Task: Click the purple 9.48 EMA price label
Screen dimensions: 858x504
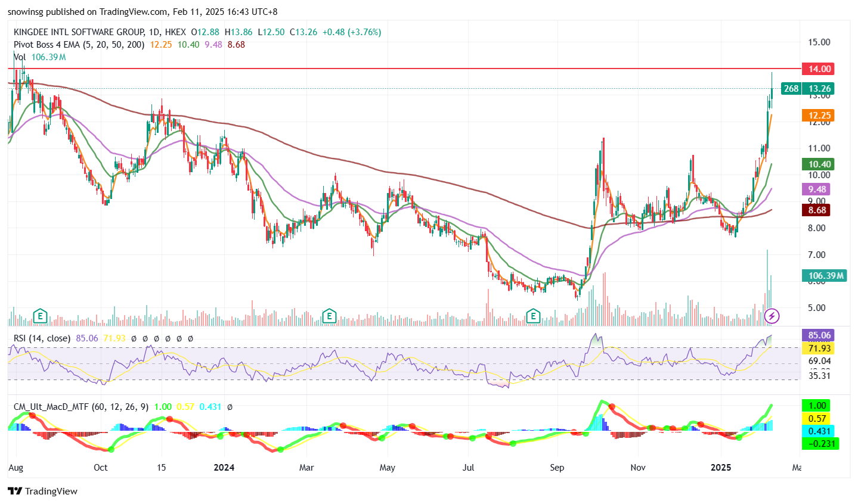Action: [x=815, y=189]
